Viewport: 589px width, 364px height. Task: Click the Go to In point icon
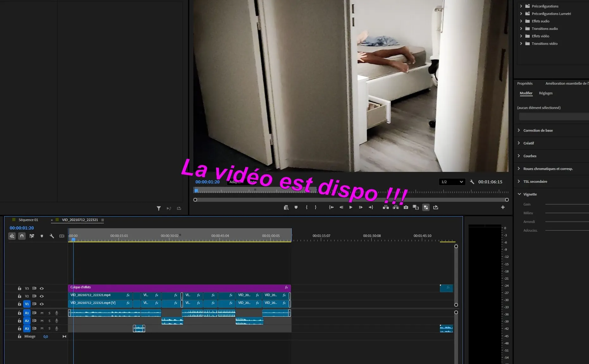(x=331, y=207)
